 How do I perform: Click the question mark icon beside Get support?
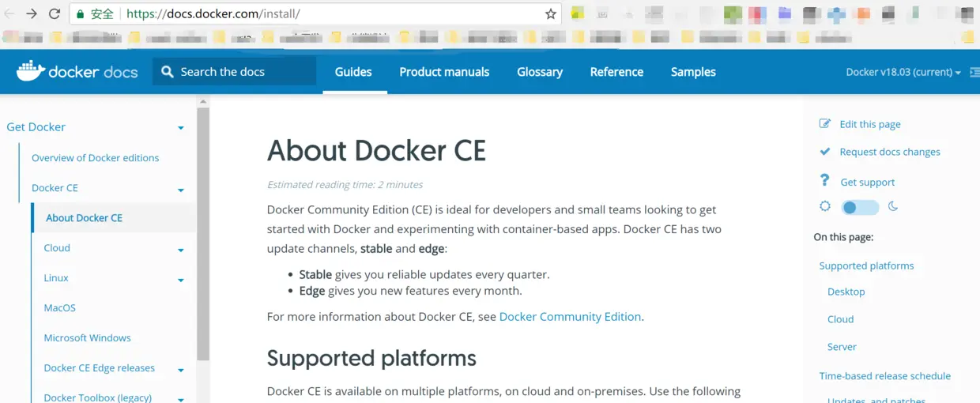pos(825,180)
